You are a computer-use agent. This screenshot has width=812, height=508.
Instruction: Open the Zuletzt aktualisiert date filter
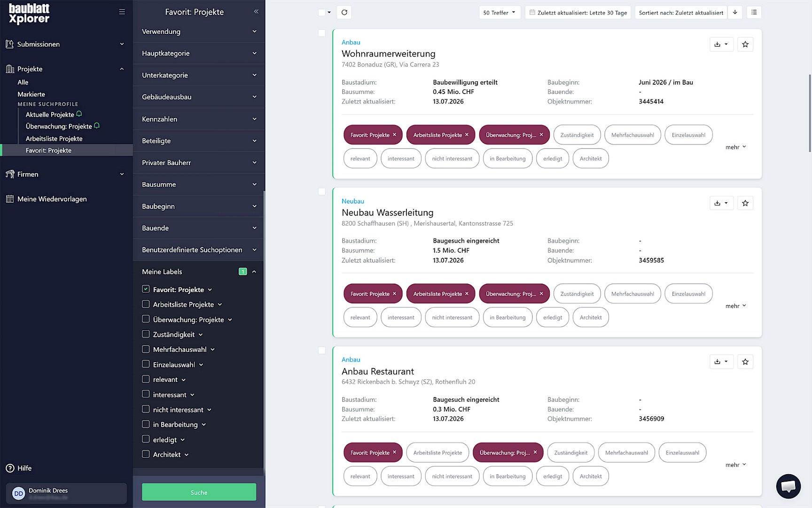coord(578,13)
